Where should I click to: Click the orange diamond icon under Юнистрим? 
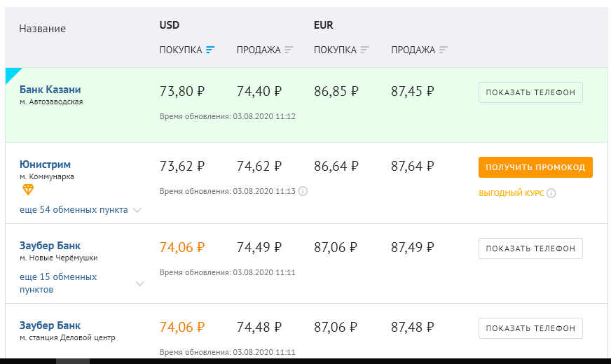28,190
